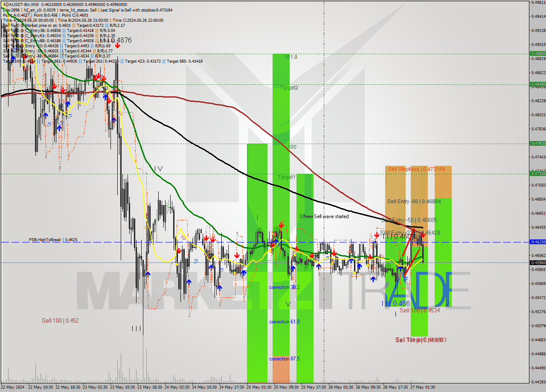The image size is (546, 392).
Task: Click the 'correction 38.2' Fibonacci label
Action: (285, 287)
